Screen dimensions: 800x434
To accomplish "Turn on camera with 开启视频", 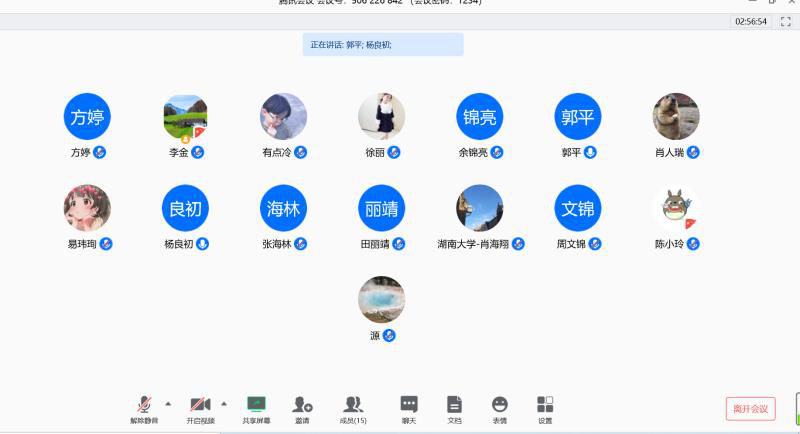I will 200,408.
